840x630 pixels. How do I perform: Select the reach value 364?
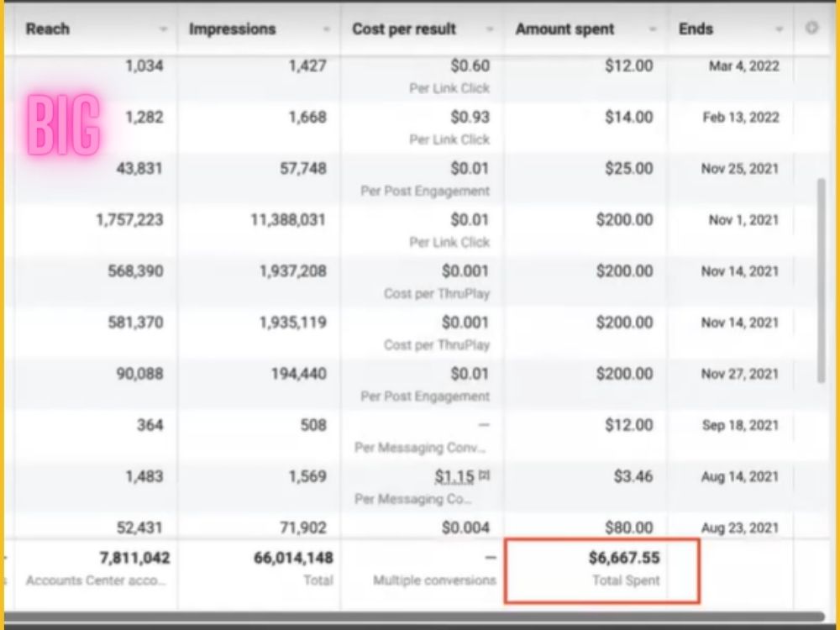[150, 425]
